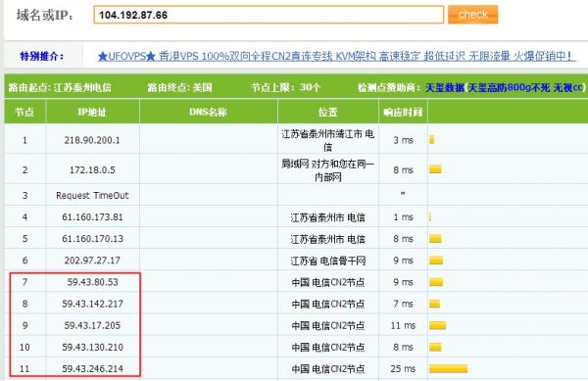This screenshot has width=588, height=381.
Task: Select IP address 202.97.27.17
Action: click(x=92, y=261)
